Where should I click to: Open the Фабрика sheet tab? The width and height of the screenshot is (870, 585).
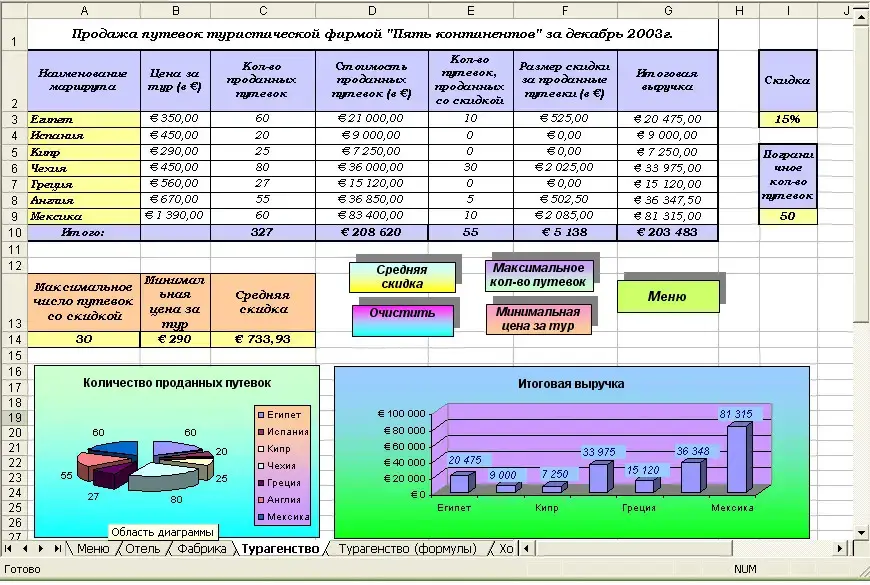(x=200, y=549)
